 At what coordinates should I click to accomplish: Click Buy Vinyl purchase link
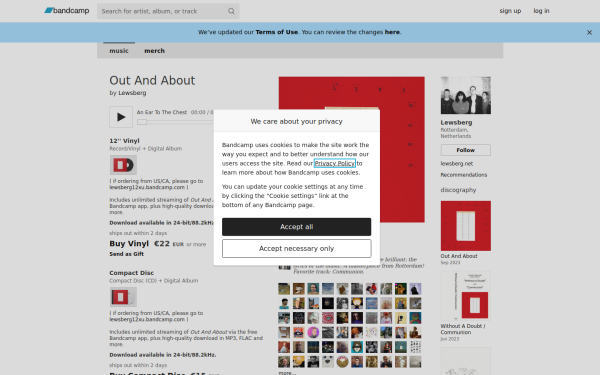129,244
